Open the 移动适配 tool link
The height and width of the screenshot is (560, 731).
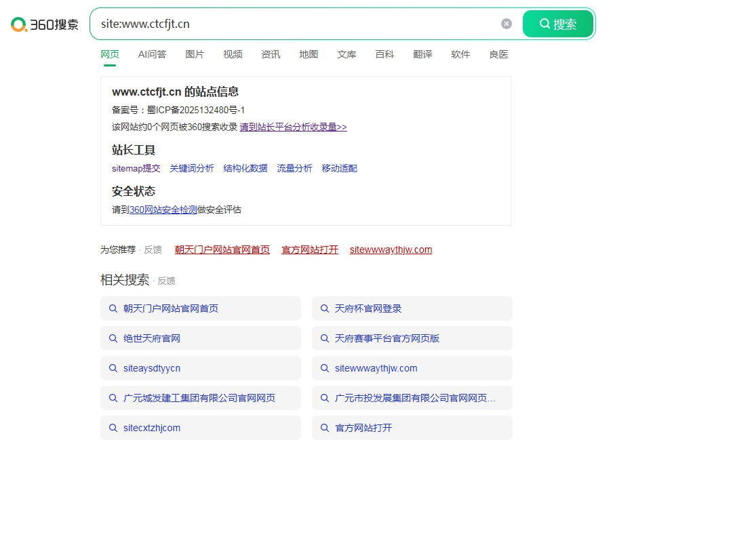click(x=339, y=168)
